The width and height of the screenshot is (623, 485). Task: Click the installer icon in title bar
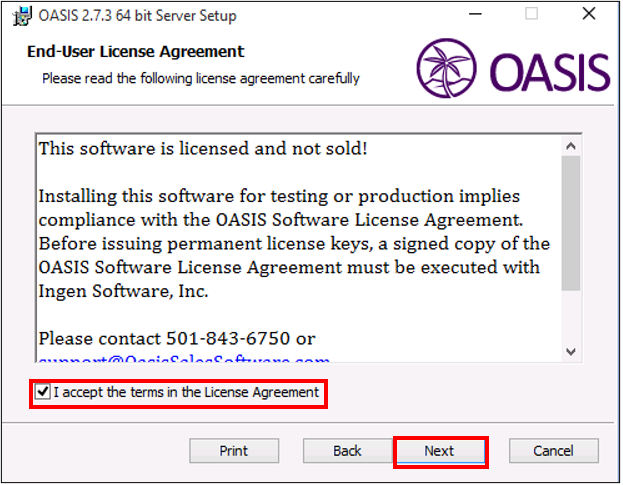tap(22, 16)
